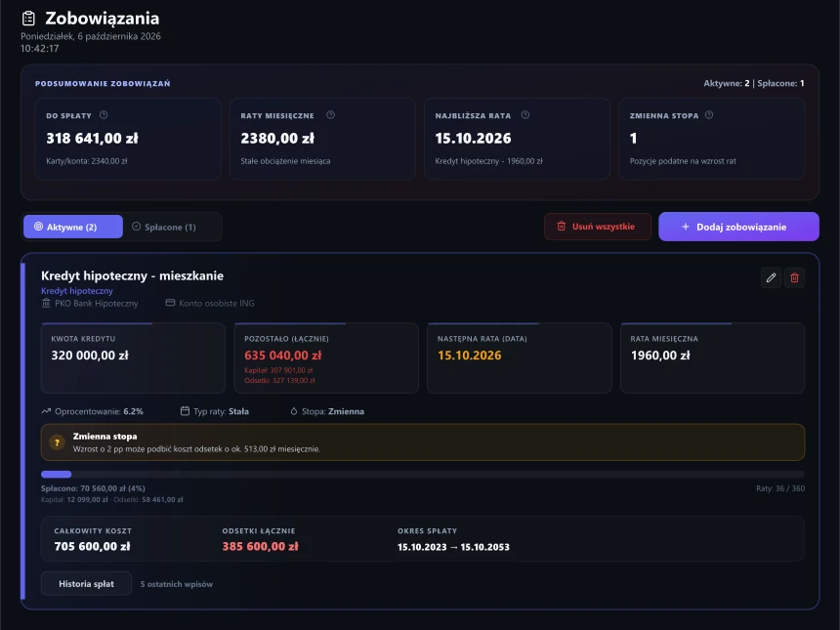The height and width of the screenshot is (630, 840).
Task: Click the edit pencil icon on mortgage card
Action: (x=771, y=277)
